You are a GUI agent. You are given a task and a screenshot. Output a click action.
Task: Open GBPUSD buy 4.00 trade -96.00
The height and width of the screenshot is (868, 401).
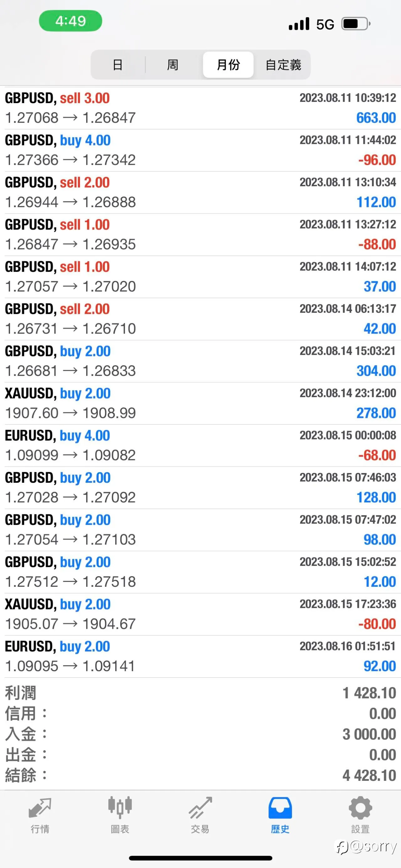pyautogui.click(x=200, y=150)
